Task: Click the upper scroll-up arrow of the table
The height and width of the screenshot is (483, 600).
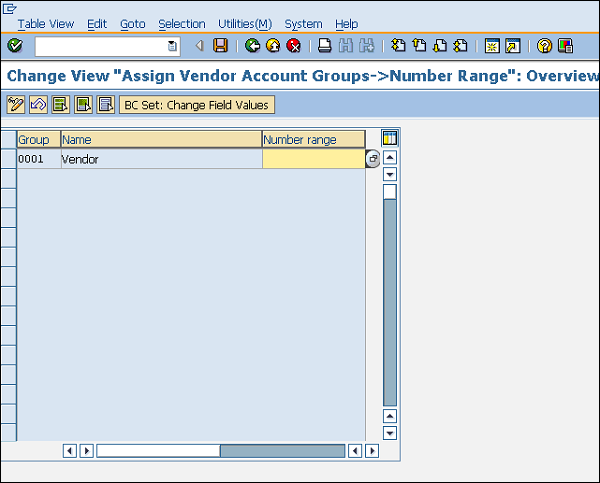Action: (390, 157)
